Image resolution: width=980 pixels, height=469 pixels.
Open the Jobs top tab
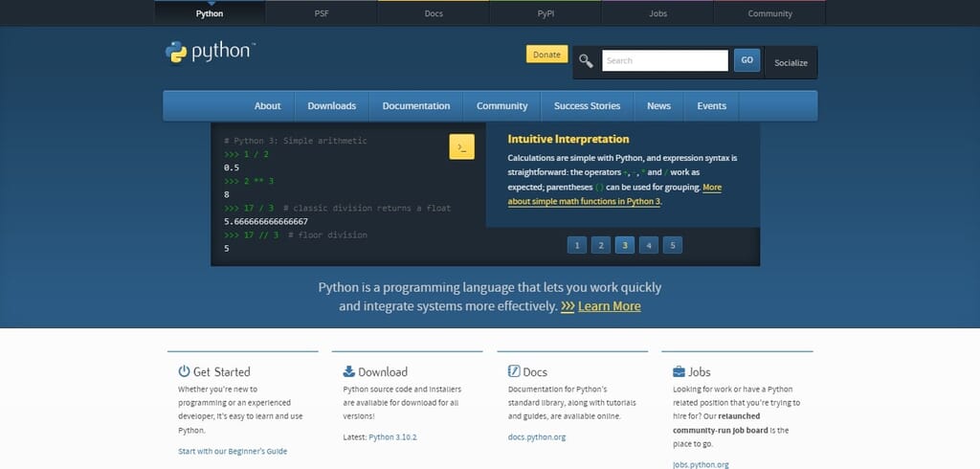[657, 13]
